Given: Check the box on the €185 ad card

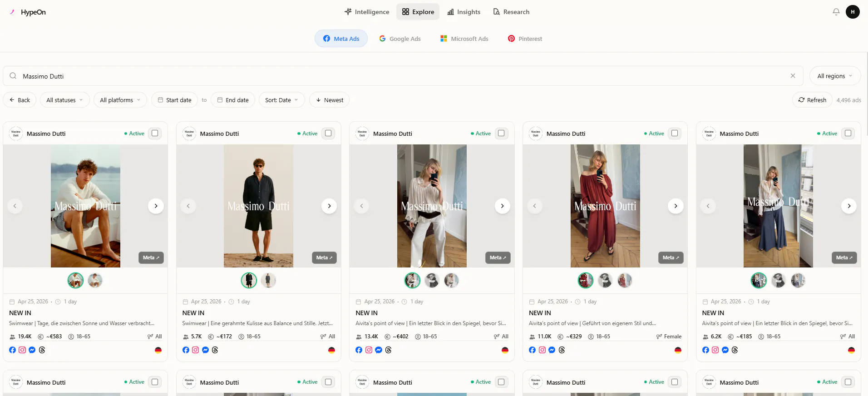Looking at the screenshot, I should click(x=848, y=134).
